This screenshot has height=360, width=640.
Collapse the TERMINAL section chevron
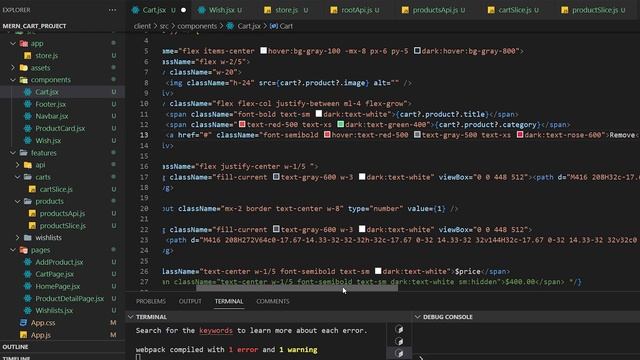[x=131, y=317]
